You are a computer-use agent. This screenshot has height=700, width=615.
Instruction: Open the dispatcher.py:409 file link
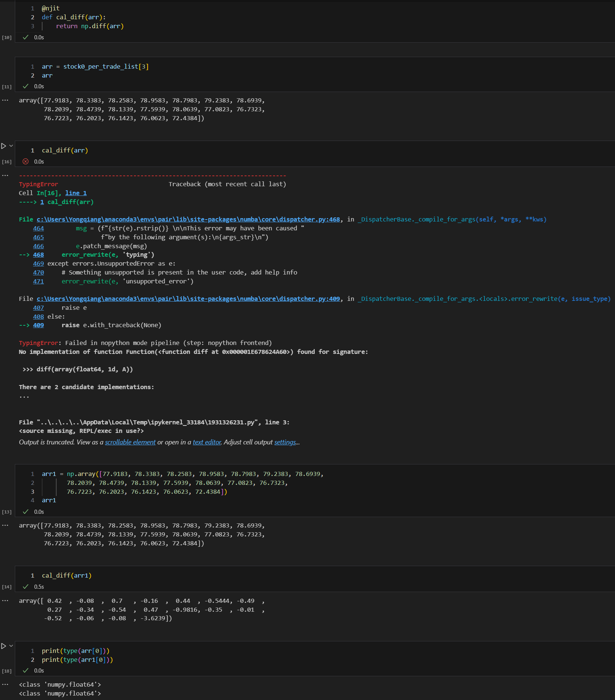pos(188,299)
